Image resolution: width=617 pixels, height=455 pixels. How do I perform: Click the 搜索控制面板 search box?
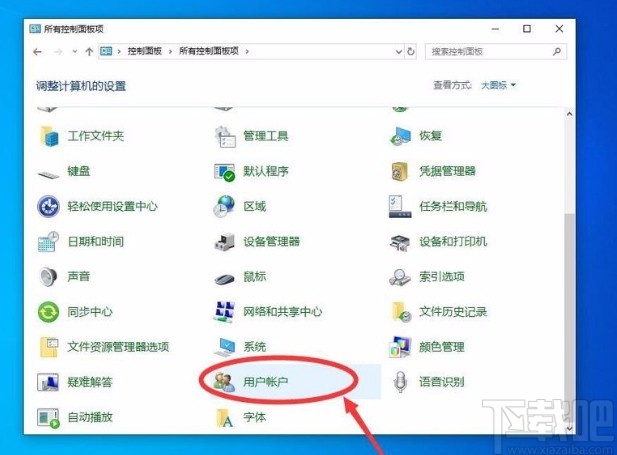click(x=496, y=52)
